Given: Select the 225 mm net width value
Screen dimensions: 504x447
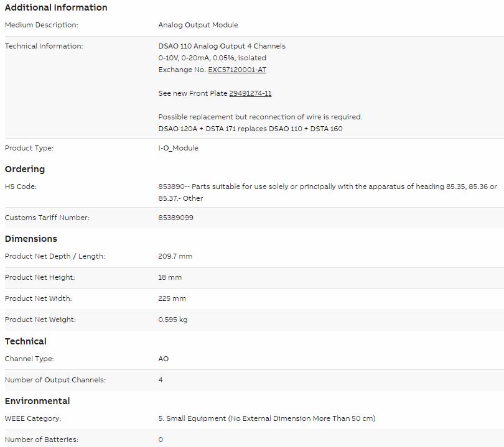Looking at the screenshot, I should (172, 298).
